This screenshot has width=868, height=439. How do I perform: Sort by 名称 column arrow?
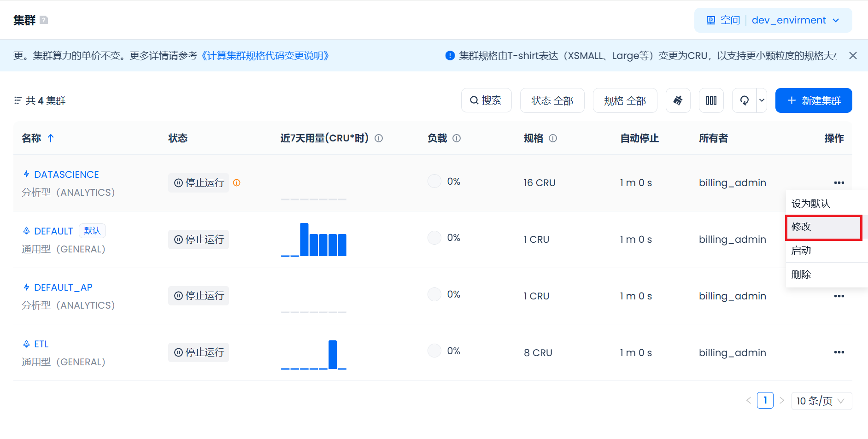51,138
